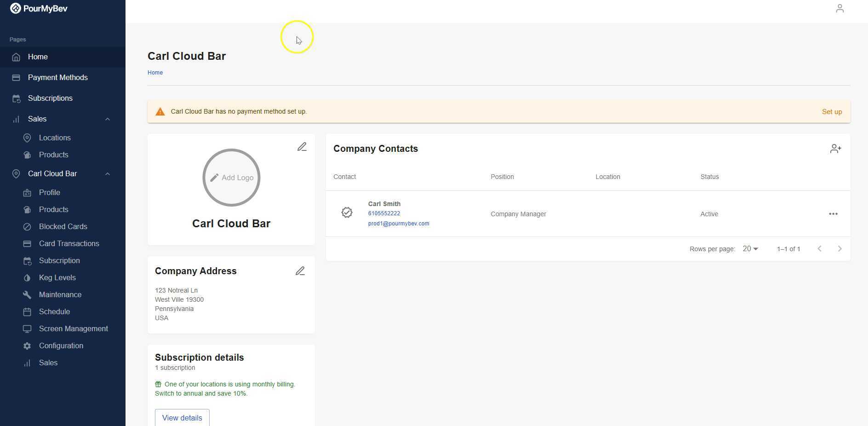Click the Status column header
Image resolution: width=868 pixels, height=426 pixels.
[x=709, y=177]
